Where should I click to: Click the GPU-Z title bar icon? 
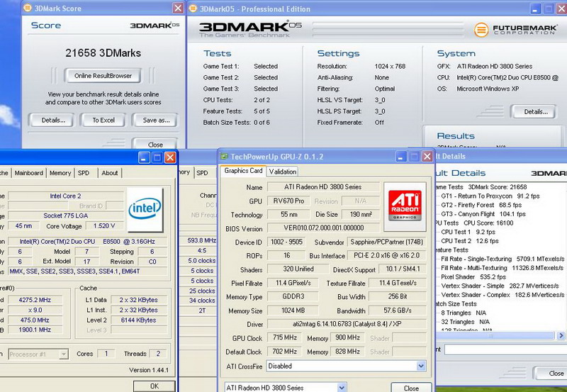coord(224,156)
